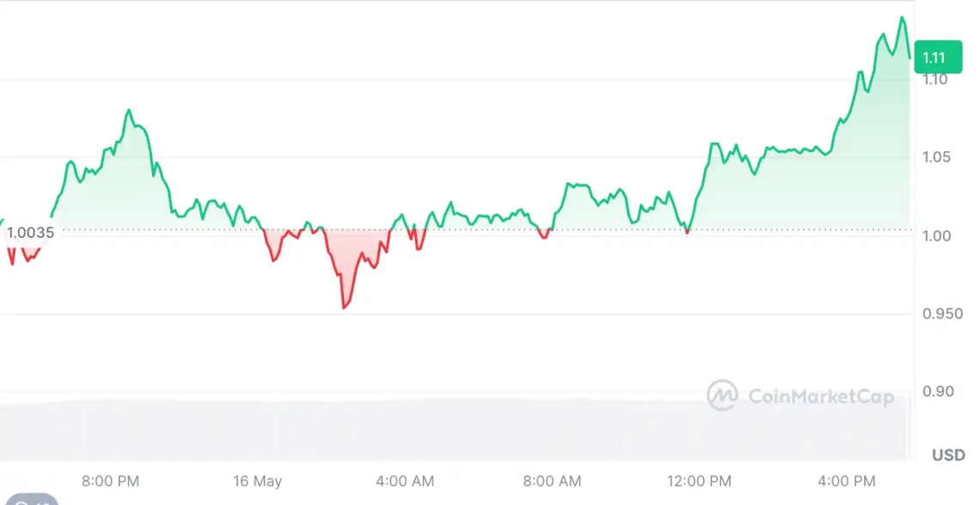Click the highest green peak of the chart
The width and height of the screenshot is (980, 505).
tap(902, 18)
